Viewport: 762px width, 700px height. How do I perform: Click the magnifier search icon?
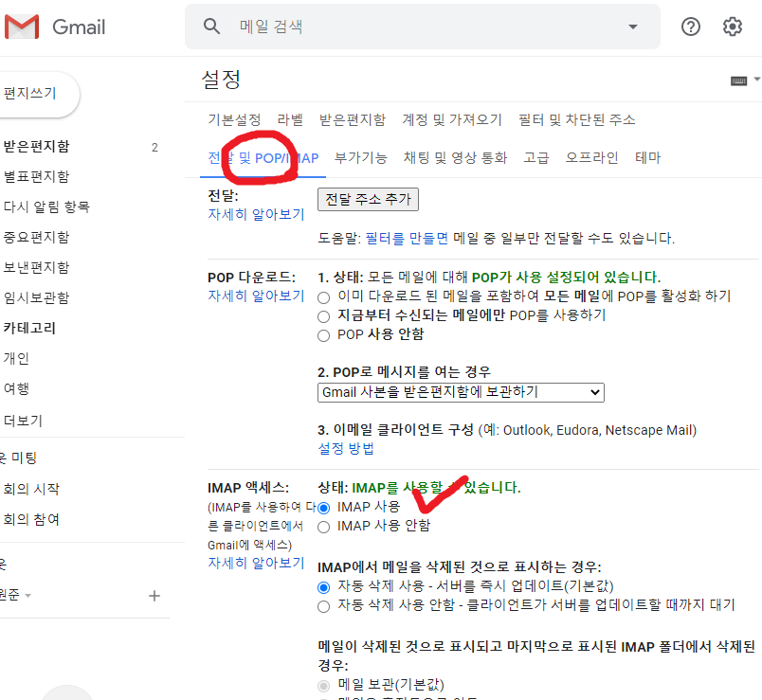tap(211, 27)
